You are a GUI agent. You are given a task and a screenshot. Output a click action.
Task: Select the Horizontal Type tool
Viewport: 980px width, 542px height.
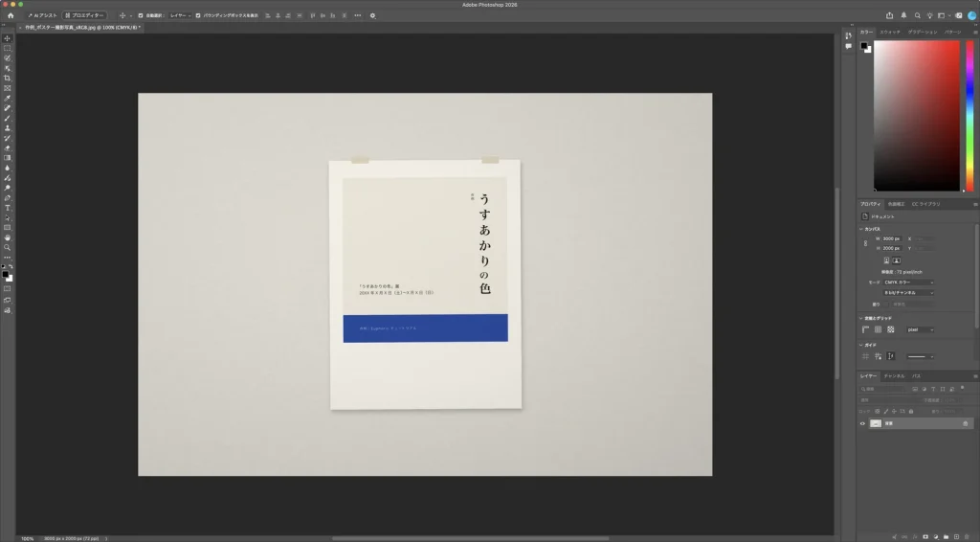(x=8, y=208)
